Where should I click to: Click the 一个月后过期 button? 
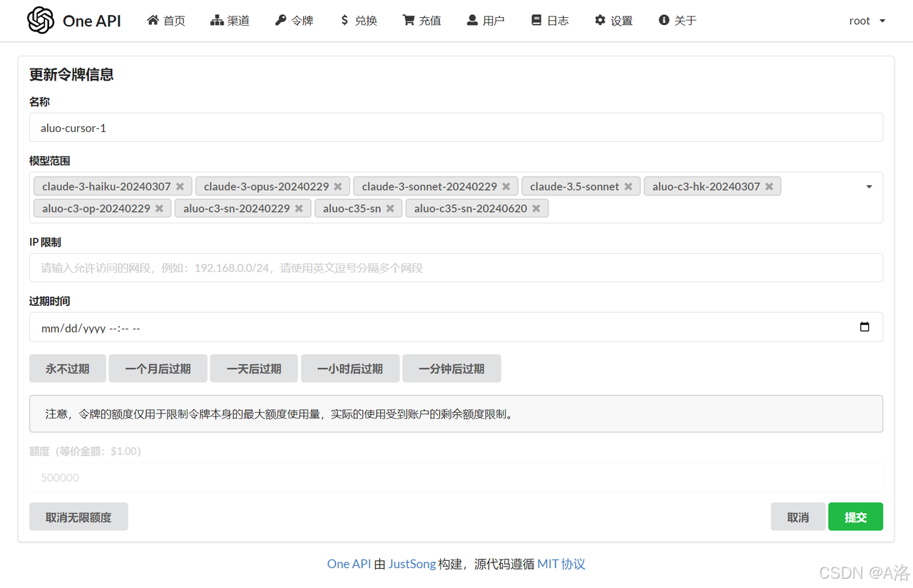[158, 368]
